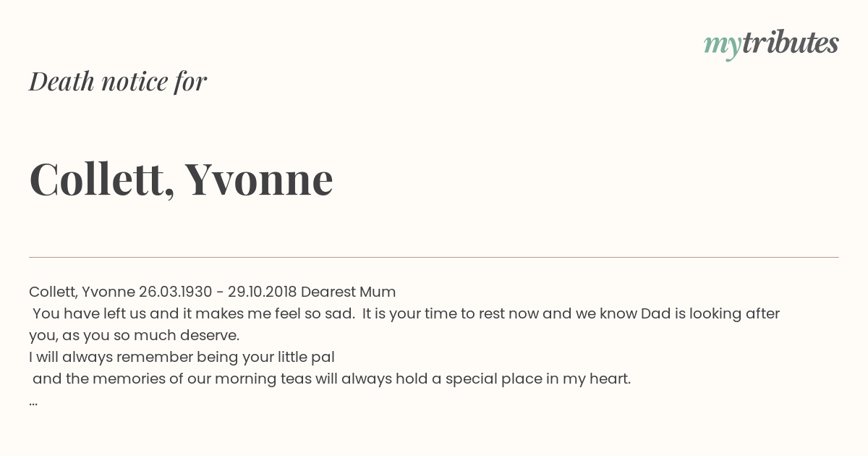Click the mytributes logo
The height and width of the screenshot is (456, 868).
pos(771,43)
